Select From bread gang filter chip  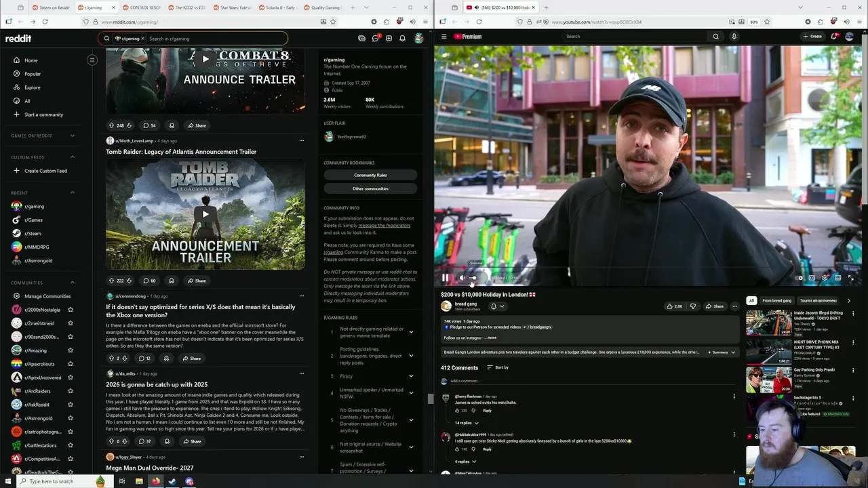776,300
